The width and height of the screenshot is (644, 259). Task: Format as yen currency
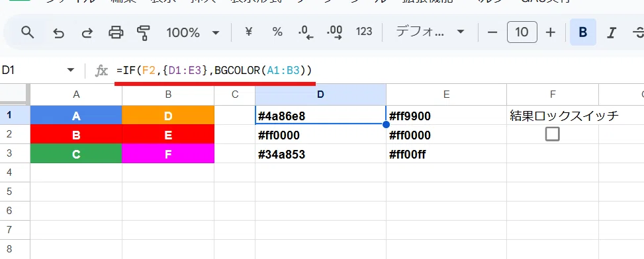pos(248,32)
